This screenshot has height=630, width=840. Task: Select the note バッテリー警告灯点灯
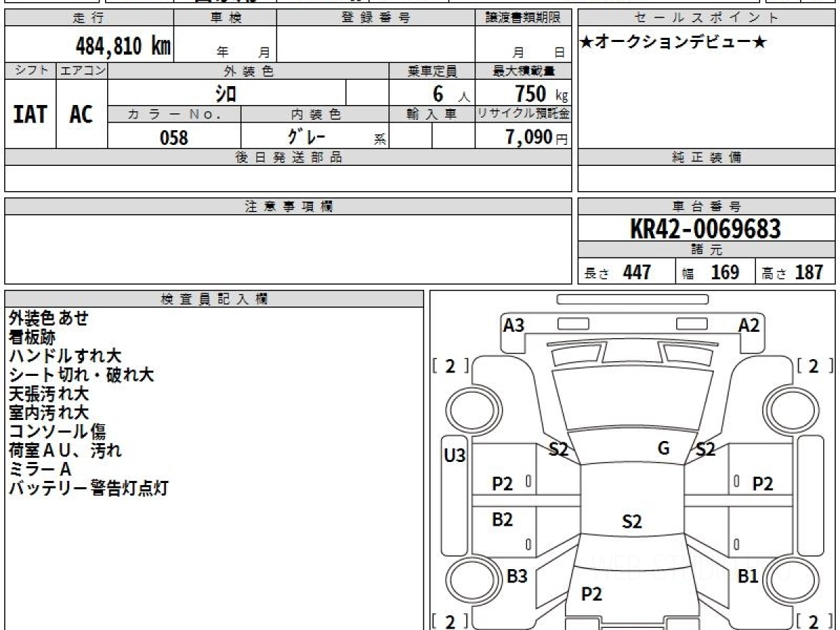[89, 488]
